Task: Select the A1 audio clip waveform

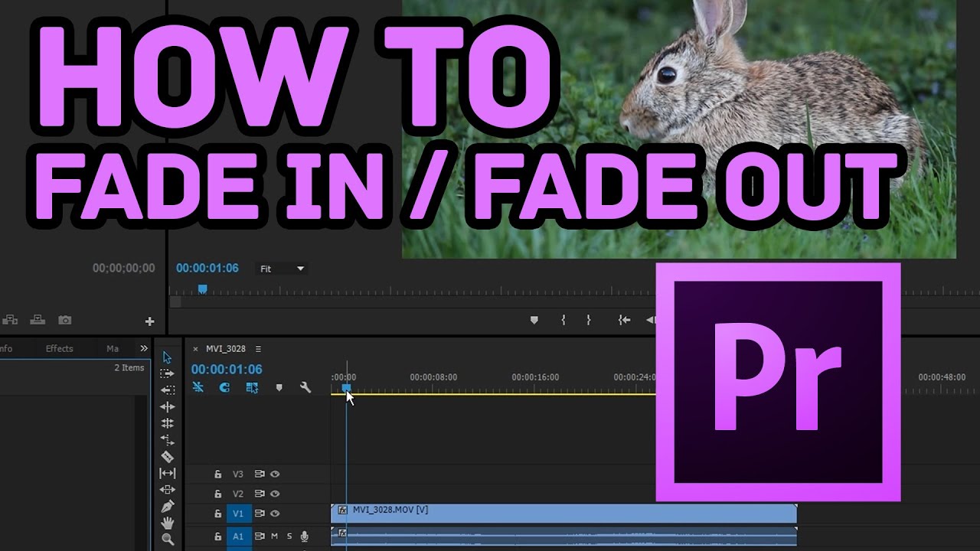Action: pyautogui.click(x=563, y=536)
